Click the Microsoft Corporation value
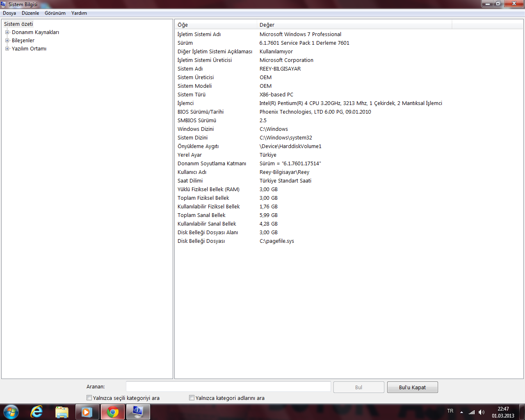 pyautogui.click(x=286, y=60)
